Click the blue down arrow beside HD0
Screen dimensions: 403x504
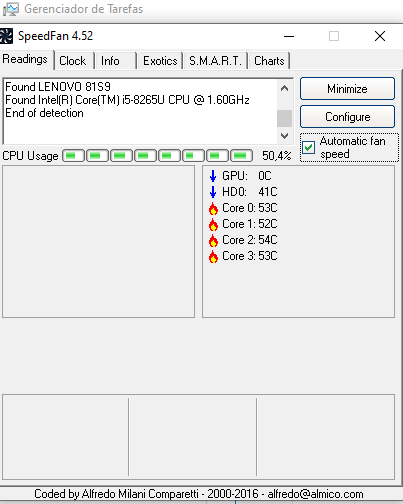tap(213, 192)
